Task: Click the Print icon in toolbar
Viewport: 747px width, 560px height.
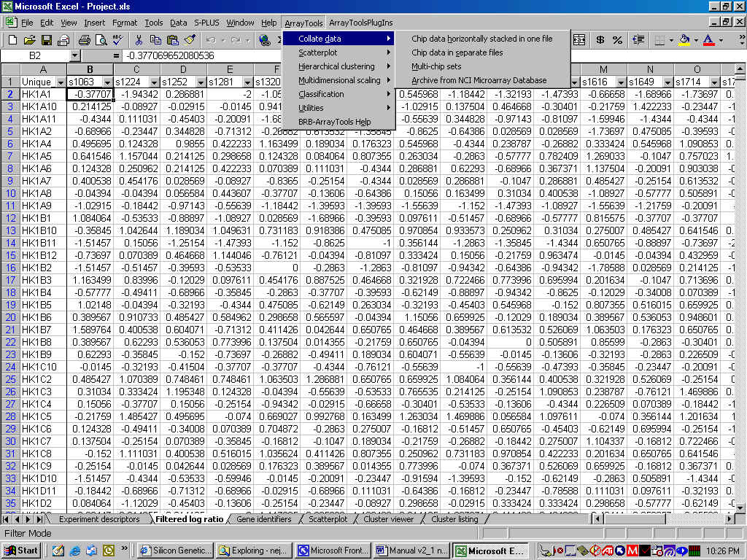Action: (x=84, y=40)
